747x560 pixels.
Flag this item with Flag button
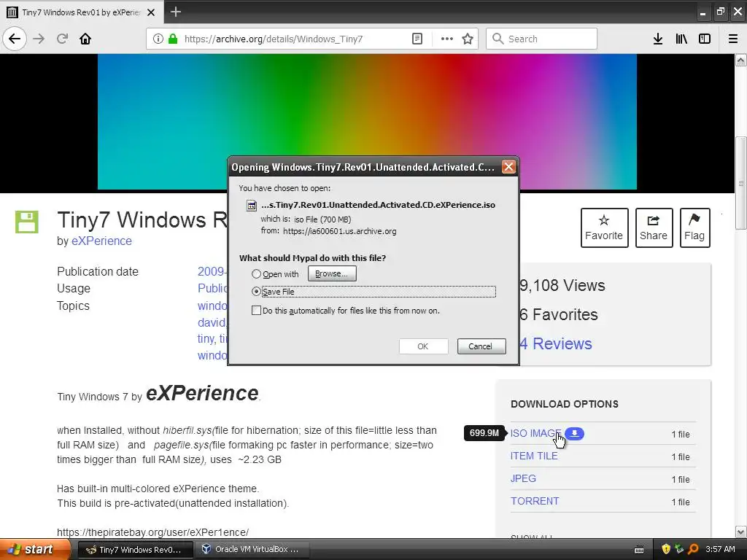pyautogui.click(x=694, y=227)
